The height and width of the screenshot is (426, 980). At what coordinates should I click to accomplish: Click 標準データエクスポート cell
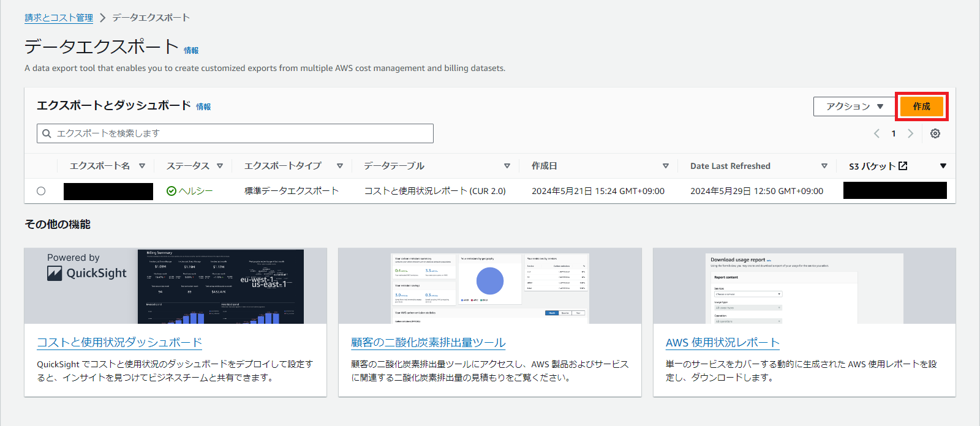coord(292,191)
